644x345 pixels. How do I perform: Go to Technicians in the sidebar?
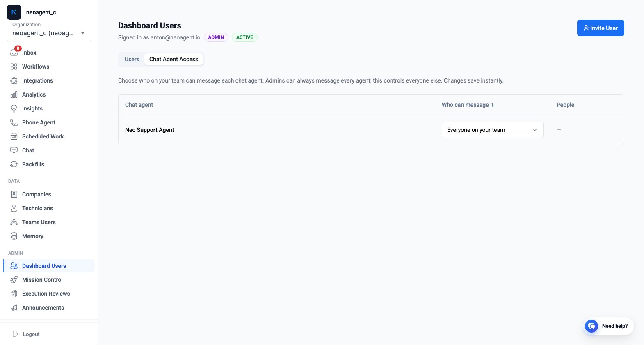click(x=49, y=208)
